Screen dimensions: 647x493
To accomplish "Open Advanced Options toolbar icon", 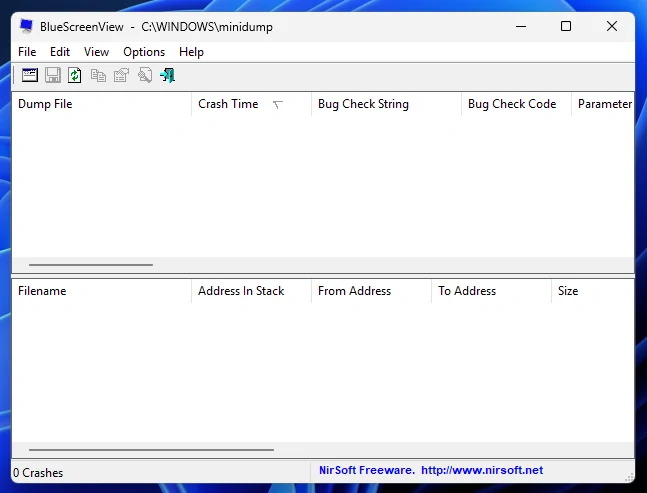I will click(x=30, y=75).
